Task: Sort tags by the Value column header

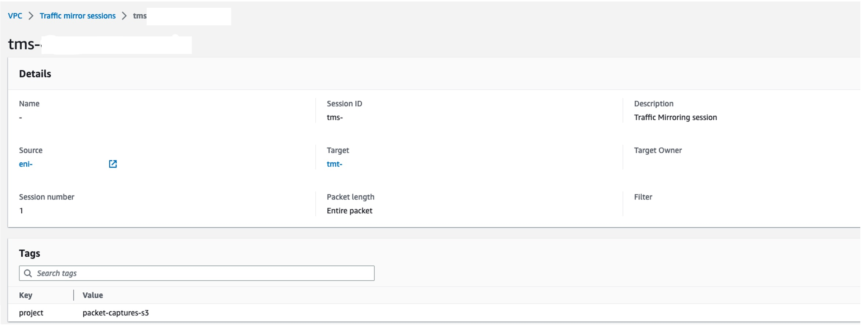Action: click(x=93, y=295)
